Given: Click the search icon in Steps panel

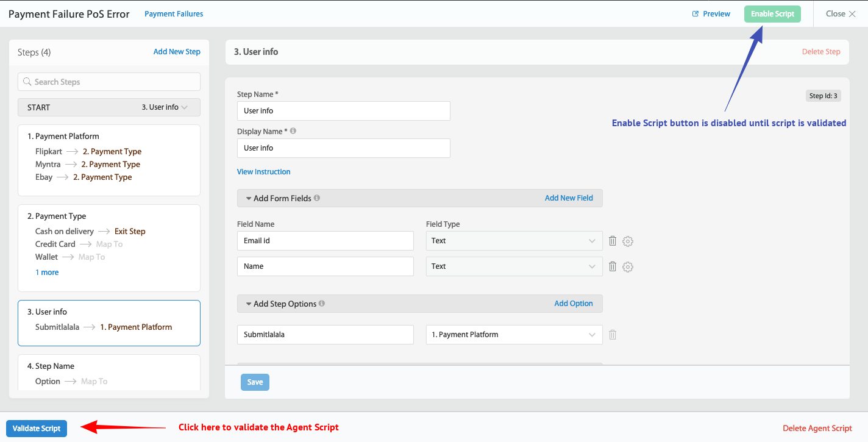Looking at the screenshot, I should click(x=27, y=81).
